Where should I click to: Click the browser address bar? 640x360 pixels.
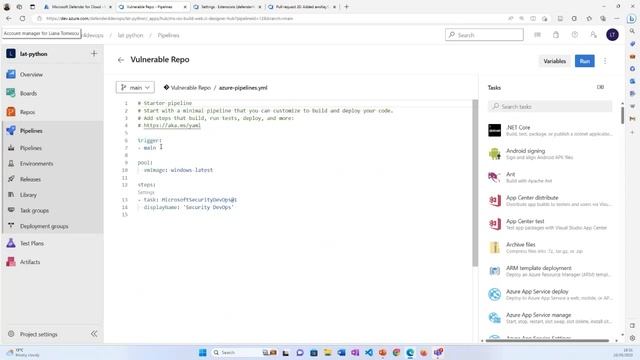269,19
